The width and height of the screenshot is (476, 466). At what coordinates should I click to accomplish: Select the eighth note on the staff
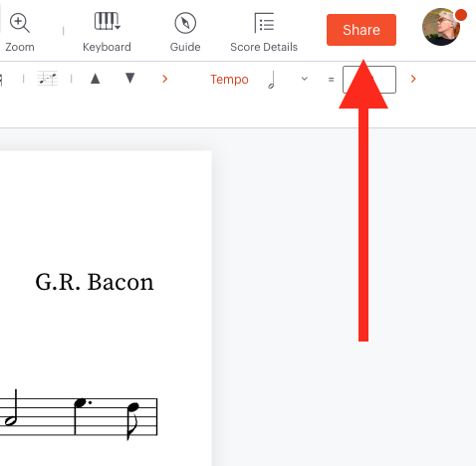tap(132, 421)
